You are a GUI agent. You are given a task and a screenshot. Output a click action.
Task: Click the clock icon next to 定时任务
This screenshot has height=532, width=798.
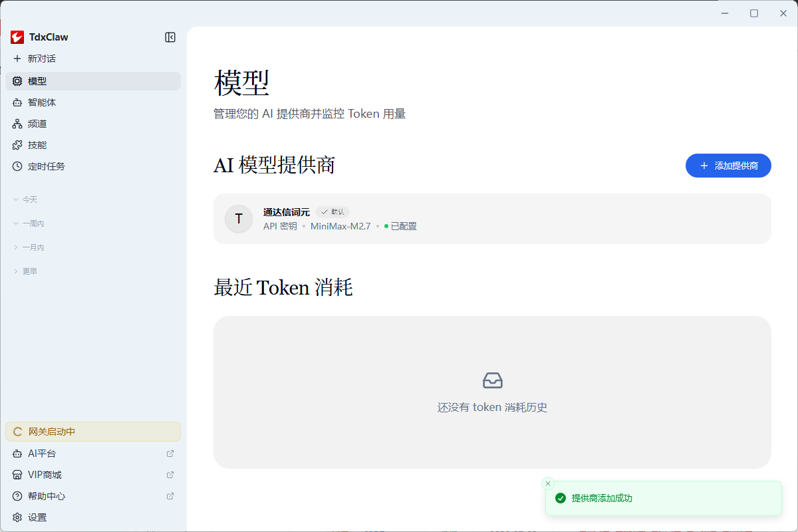point(17,166)
